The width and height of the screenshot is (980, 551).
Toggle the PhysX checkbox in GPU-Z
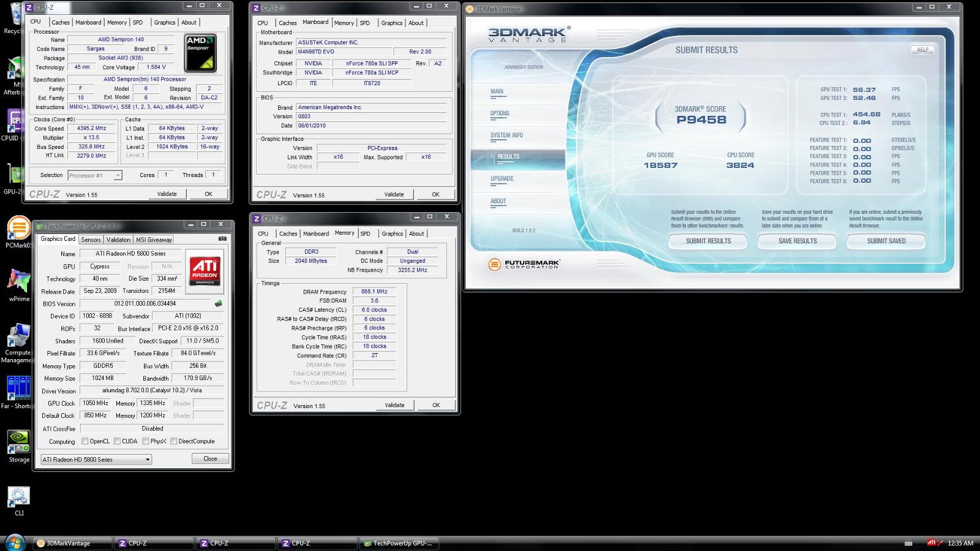(145, 441)
